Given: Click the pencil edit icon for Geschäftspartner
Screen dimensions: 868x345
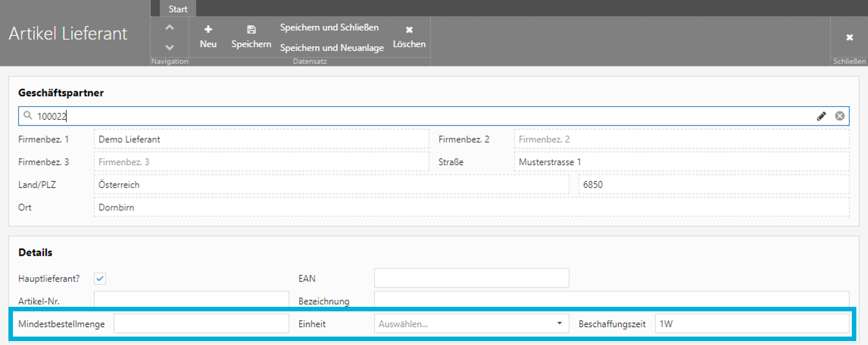Looking at the screenshot, I should pos(821,116).
